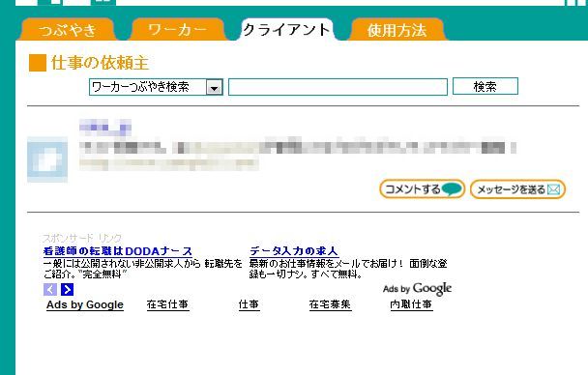
Task: Open the 使用方法 tab
Action: pos(397,29)
